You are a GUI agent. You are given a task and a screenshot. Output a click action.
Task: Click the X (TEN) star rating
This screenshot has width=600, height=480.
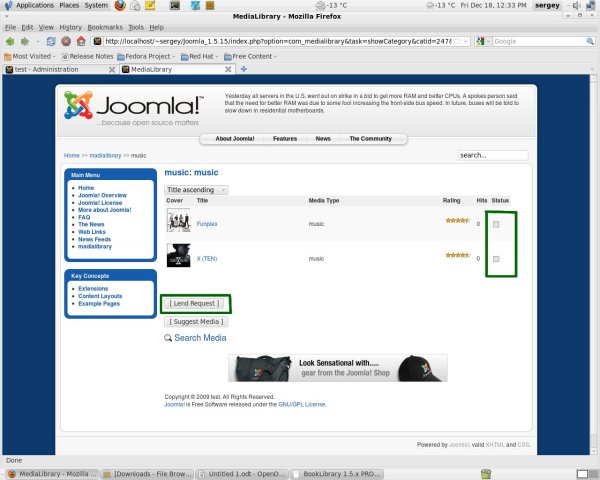[x=457, y=255]
